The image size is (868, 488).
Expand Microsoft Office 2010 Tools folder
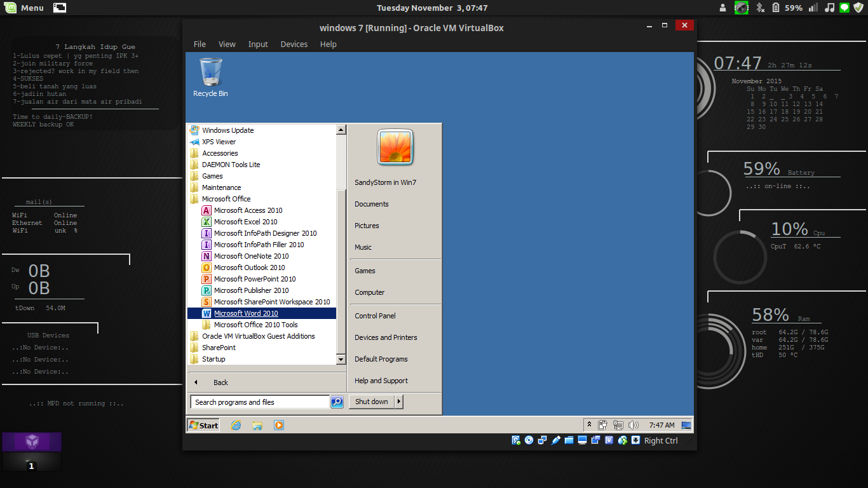(x=250, y=325)
